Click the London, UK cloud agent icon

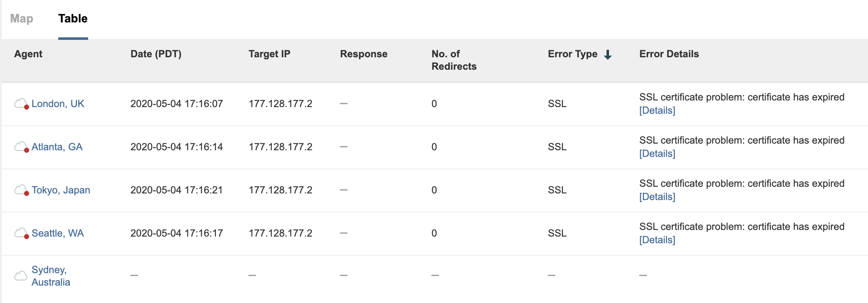tap(21, 104)
